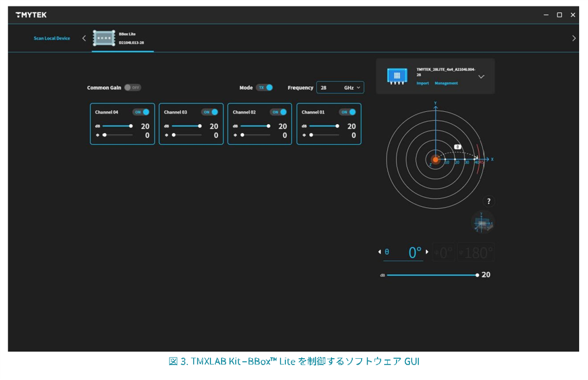This screenshot has width=588, height=380.
Task: Decrease theta with the left arrow
Action: pos(379,252)
